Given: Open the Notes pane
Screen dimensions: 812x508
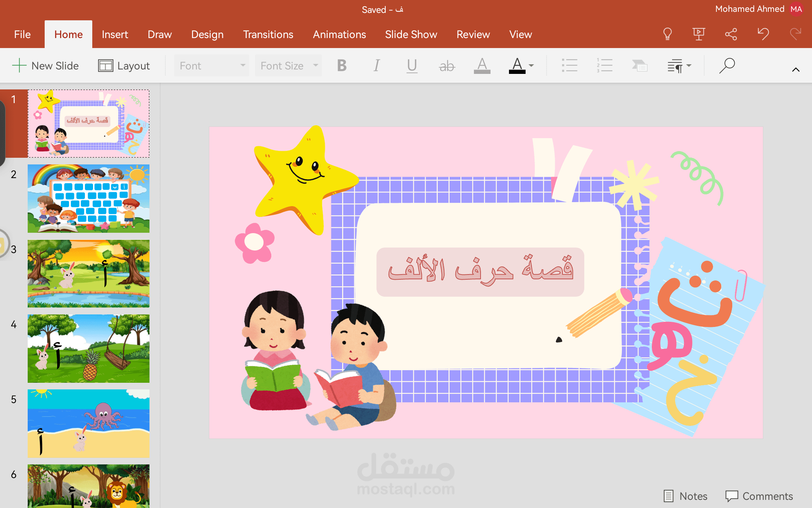Looking at the screenshot, I should point(685,496).
